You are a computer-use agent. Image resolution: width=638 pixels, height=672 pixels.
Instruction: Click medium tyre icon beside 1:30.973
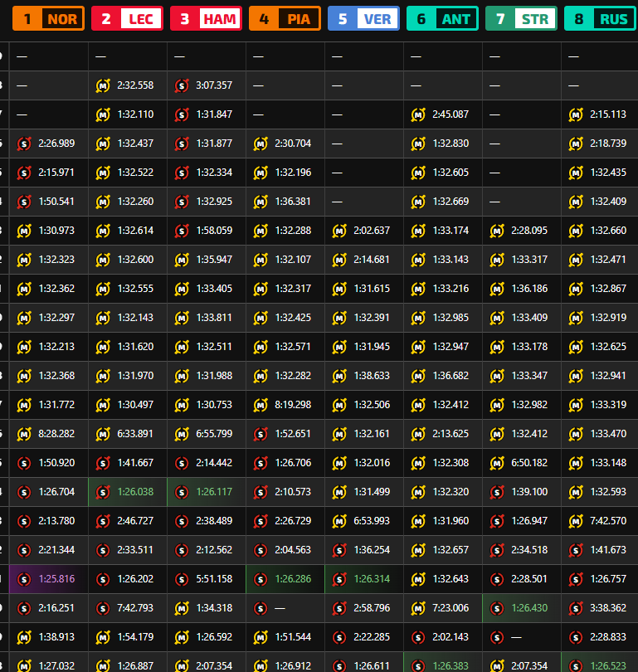click(x=24, y=231)
